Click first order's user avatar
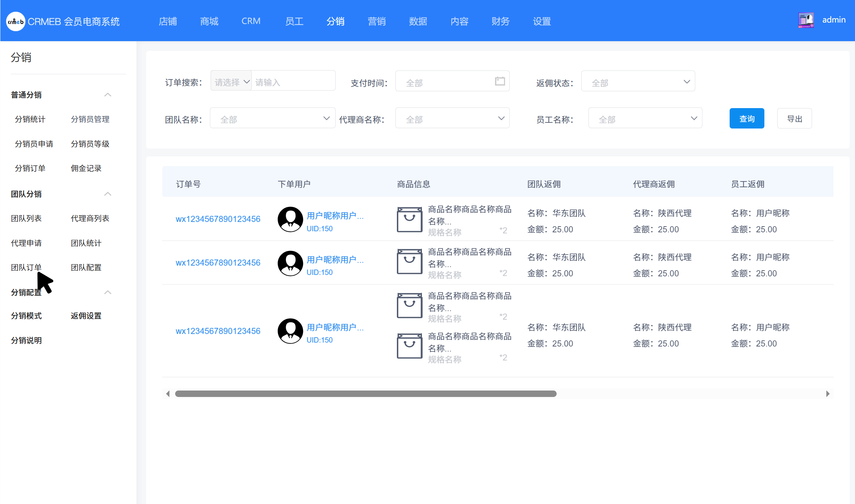The height and width of the screenshot is (504, 855). point(290,219)
